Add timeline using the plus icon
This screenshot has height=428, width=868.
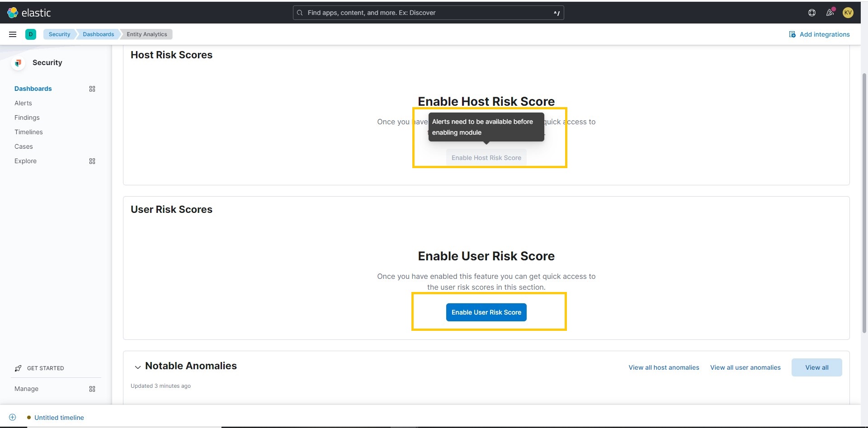point(12,417)
